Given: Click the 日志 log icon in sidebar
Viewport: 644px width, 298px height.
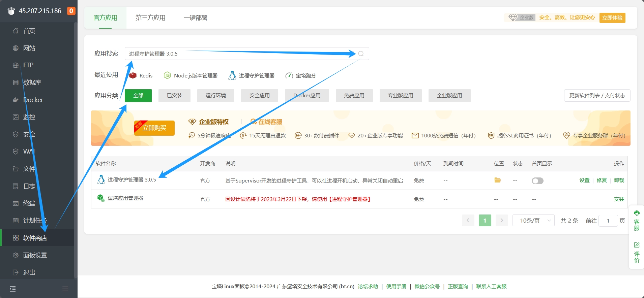Looking at the screenshot, I should click(16, 186).
